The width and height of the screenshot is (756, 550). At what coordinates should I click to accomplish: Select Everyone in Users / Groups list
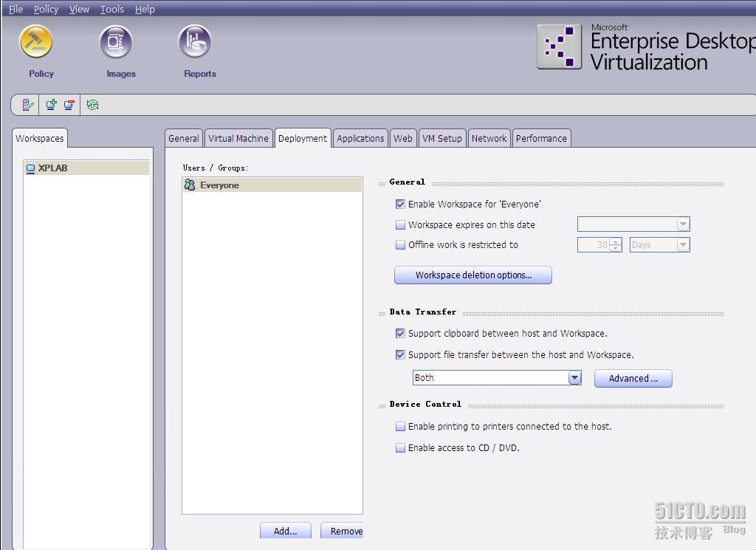tap(272, 185)
